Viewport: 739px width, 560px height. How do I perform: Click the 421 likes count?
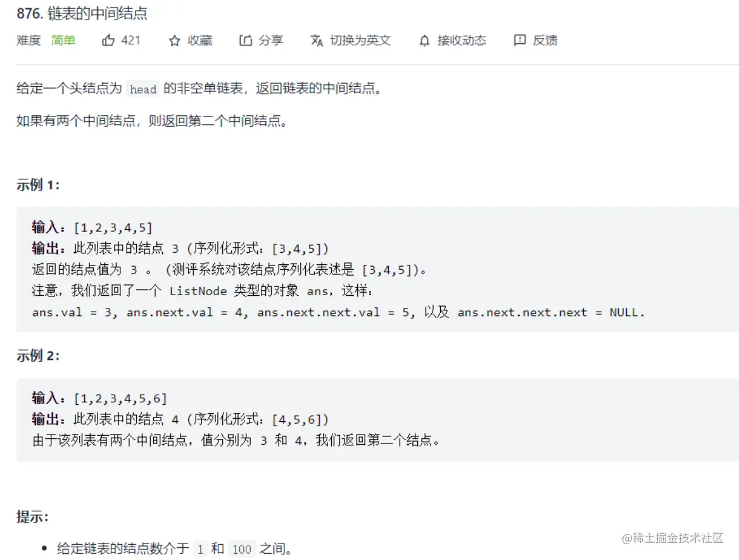tap(130, 41)
